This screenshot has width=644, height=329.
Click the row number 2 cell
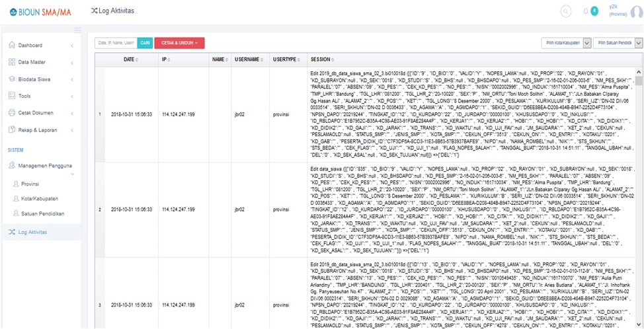tap(101, 209)
